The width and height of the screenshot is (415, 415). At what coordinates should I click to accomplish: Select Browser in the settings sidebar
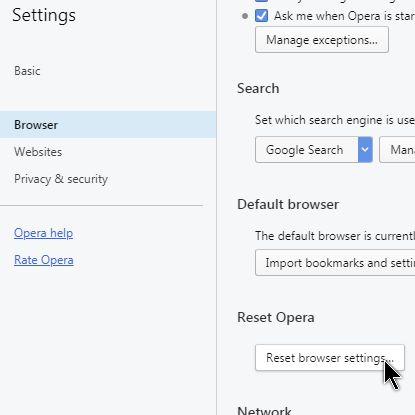[x=108, y=125]
